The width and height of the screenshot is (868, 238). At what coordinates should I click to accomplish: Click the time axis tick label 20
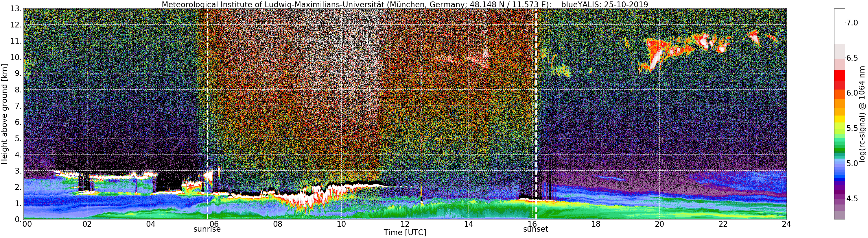659,224
